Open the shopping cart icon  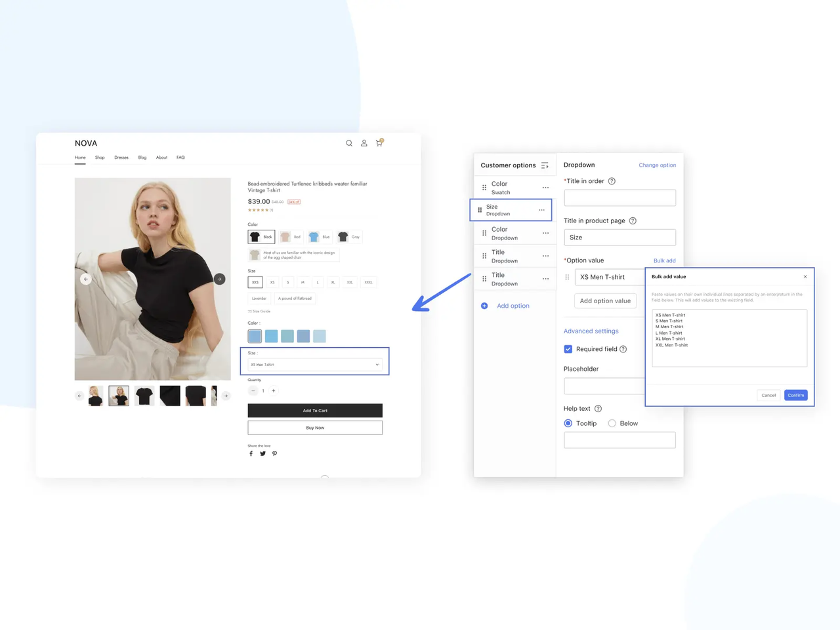(x=379, y=143)
